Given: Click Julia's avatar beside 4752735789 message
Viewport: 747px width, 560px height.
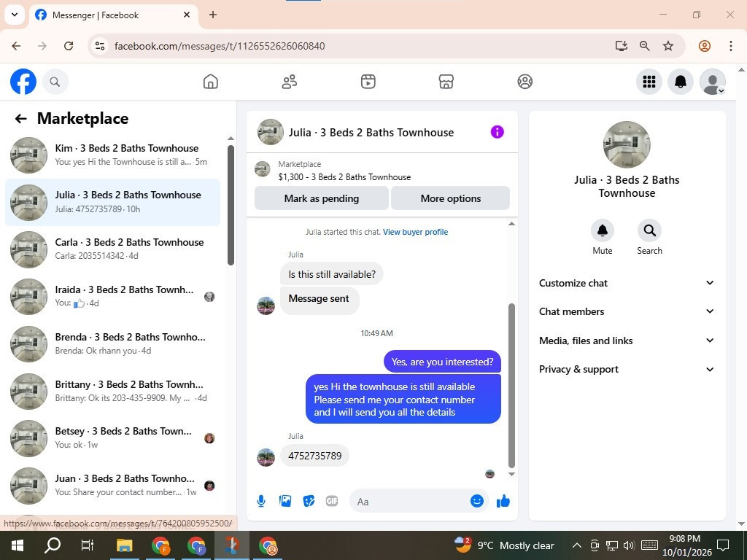Looking at the screenshot, I should [x=266, y=457].
